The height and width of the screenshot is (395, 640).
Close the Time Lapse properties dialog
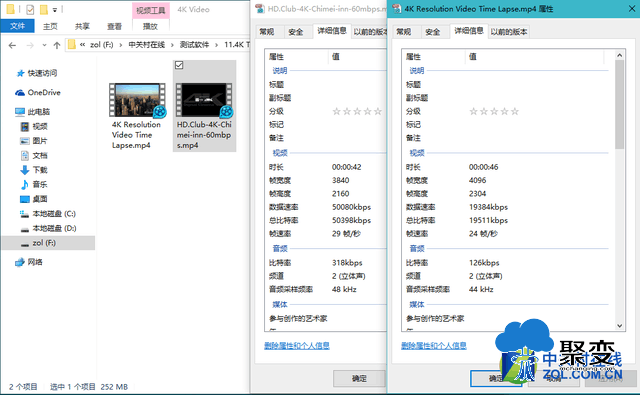point(632,9)
